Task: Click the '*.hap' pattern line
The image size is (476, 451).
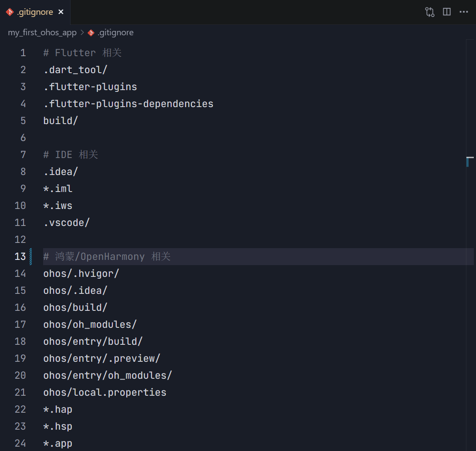Action: pyautogui.click(x=57, y=409)
